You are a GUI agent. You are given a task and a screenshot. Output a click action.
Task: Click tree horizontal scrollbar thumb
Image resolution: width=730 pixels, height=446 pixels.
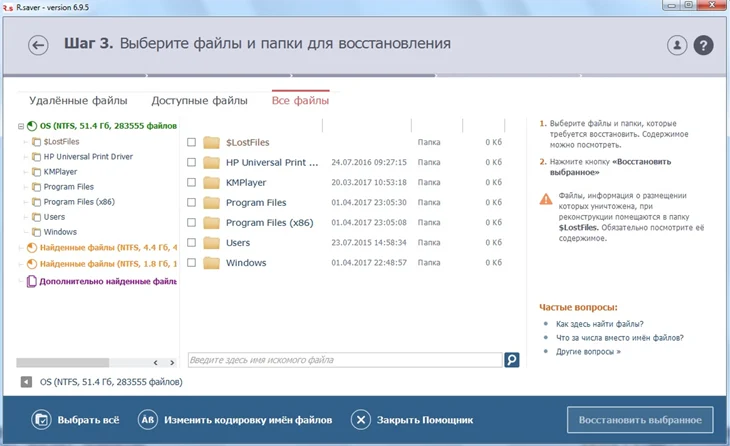coord(62,363)
